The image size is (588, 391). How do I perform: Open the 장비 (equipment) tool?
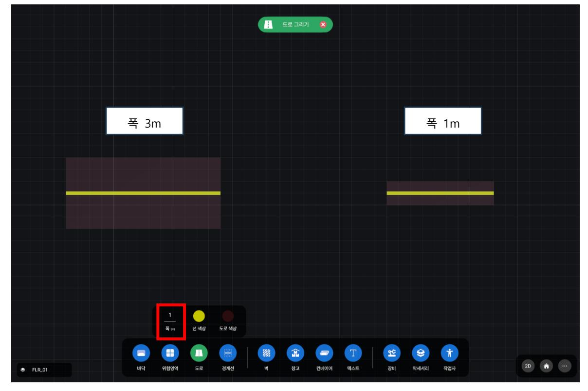coord(391,353)
